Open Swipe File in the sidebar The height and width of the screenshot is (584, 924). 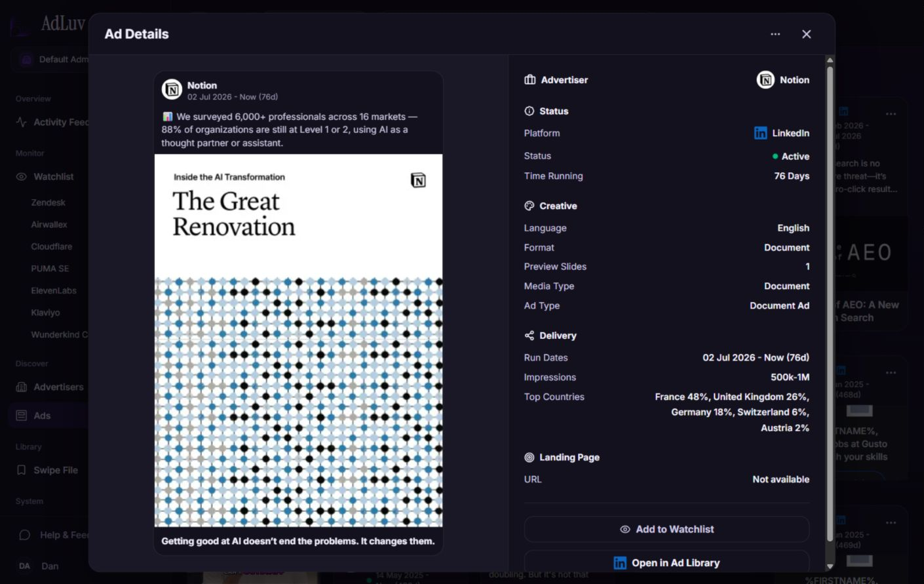tap(50, 470)
